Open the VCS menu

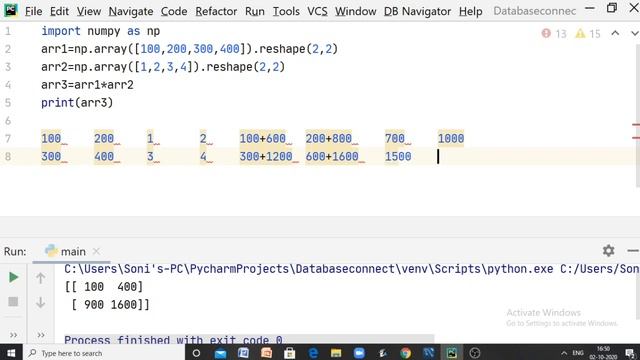click(x=317, y=11)
